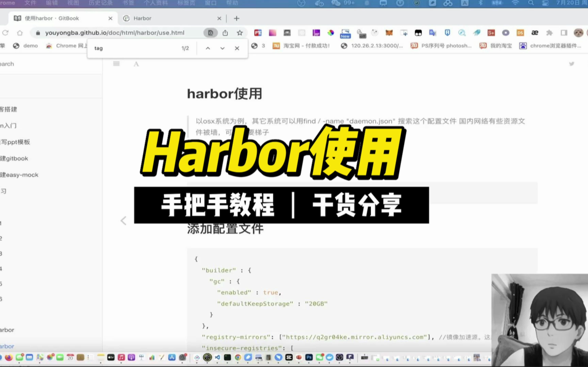Close the find-in-page bar
This screenshot has height=367, width=588.
click(x=237, y=48)
